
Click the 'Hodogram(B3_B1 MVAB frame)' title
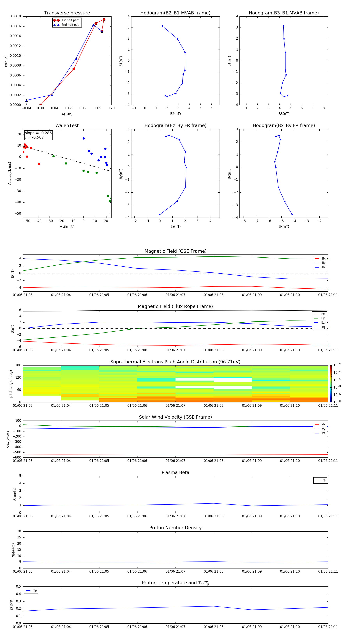pyautogui.click(x=284, y=13)
